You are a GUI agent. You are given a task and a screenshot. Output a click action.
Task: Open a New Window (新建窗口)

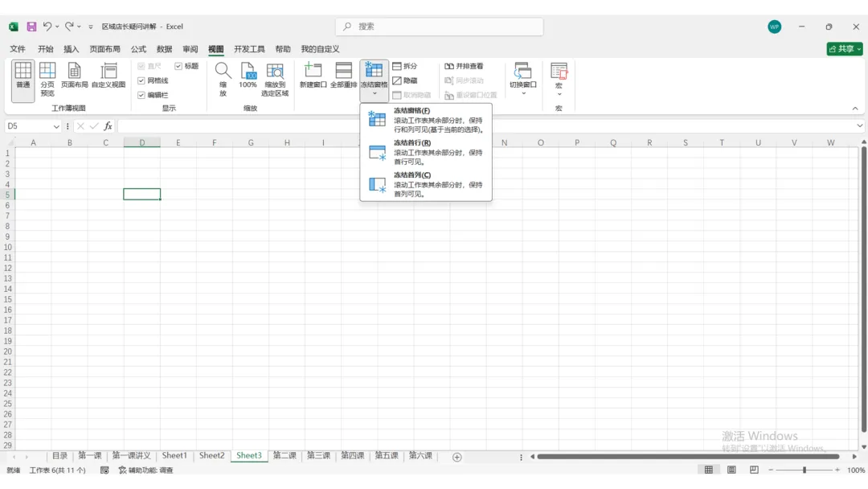[x=313, y=76]
